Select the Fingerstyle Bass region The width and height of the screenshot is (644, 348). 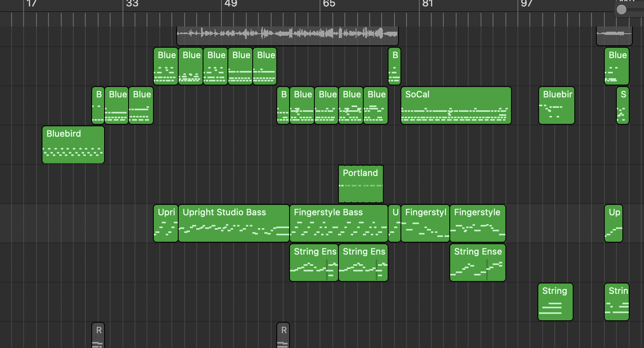pos(338,224)
